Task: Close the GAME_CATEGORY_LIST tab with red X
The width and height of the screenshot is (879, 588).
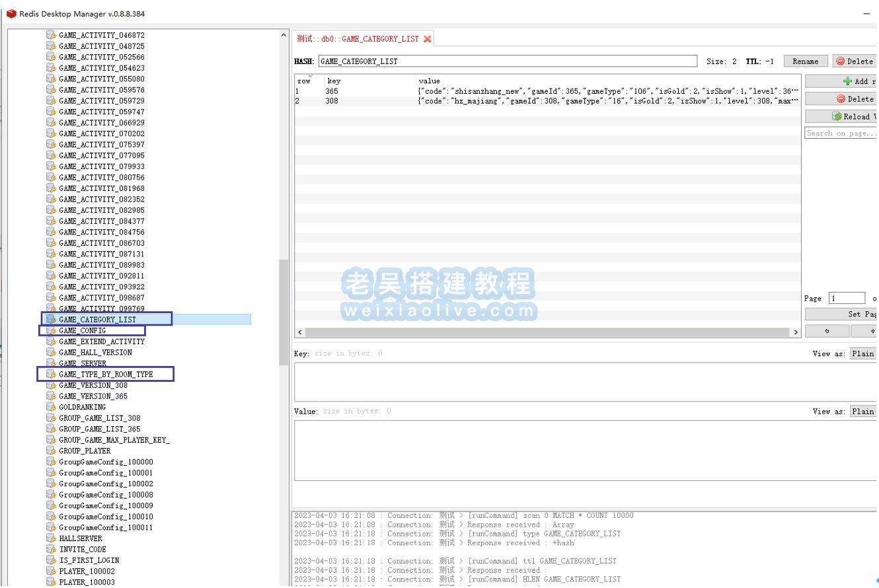Action: coord(428,39)
